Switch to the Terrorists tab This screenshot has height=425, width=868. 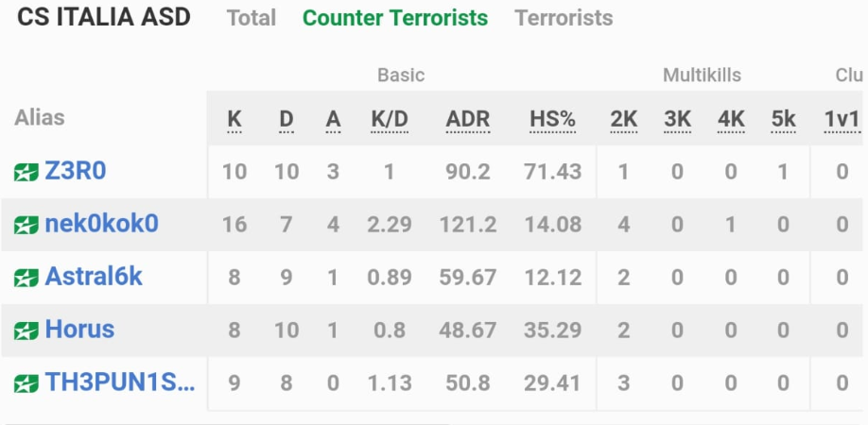tap(564, 18)
